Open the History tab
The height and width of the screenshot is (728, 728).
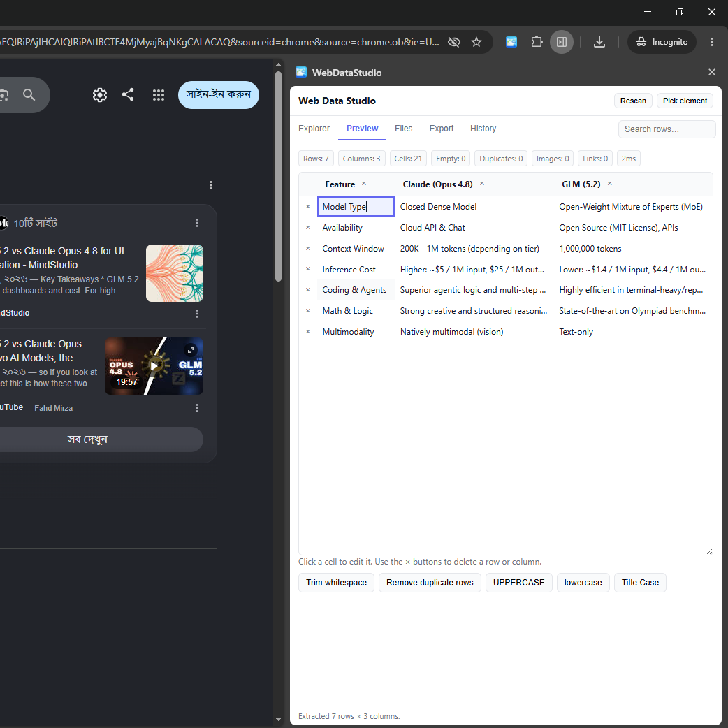pos(483,128)
